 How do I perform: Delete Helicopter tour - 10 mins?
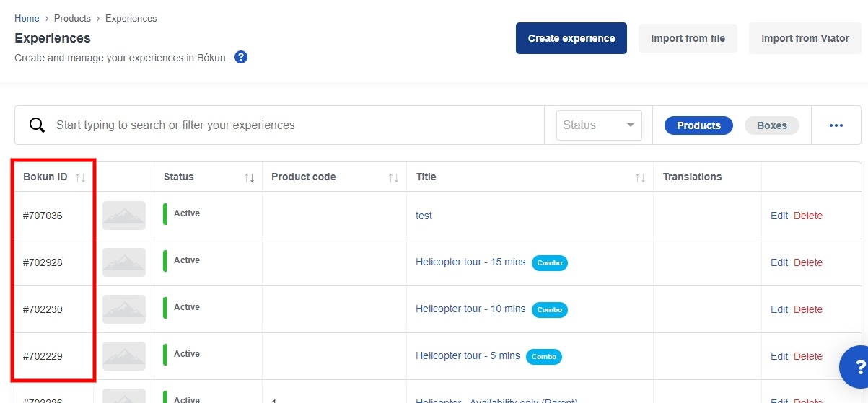808,309
